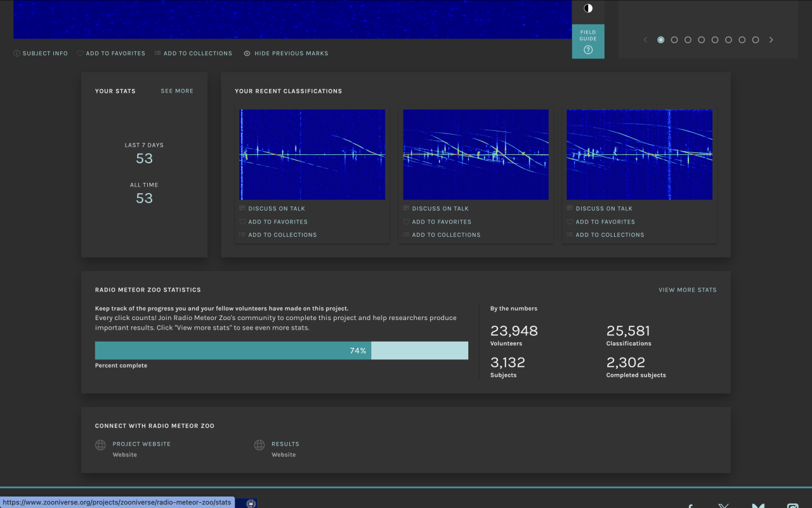Image resolution: width=812 pixels, height=508 pixels.
Task: Select the last tutorial step dot
Action: pyautogui.click(x=756, y=40)
